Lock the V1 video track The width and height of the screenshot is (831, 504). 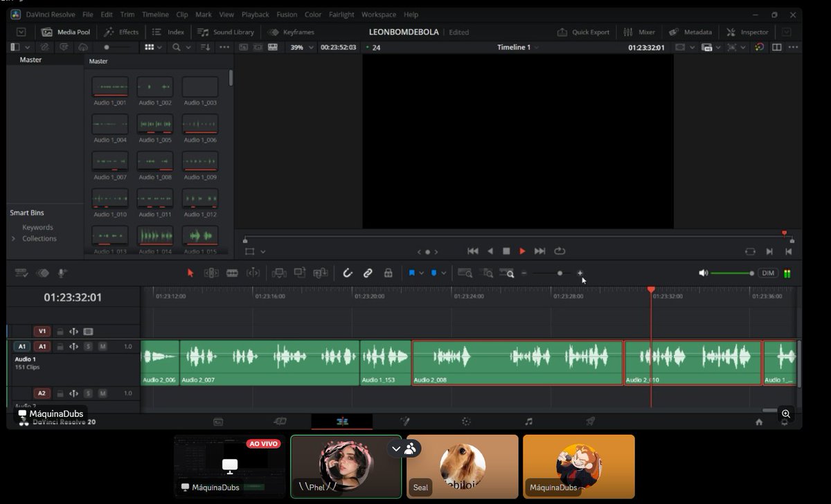[x=60, y=332]
